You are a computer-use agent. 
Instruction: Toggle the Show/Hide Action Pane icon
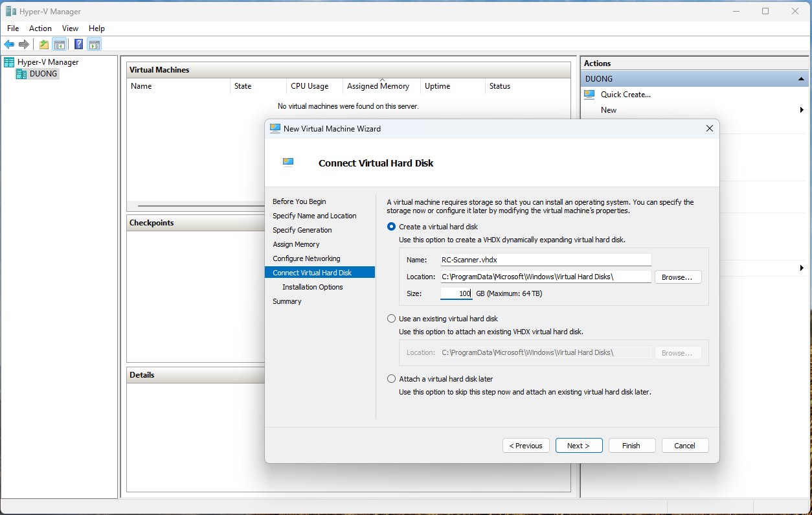pos(95,44)
